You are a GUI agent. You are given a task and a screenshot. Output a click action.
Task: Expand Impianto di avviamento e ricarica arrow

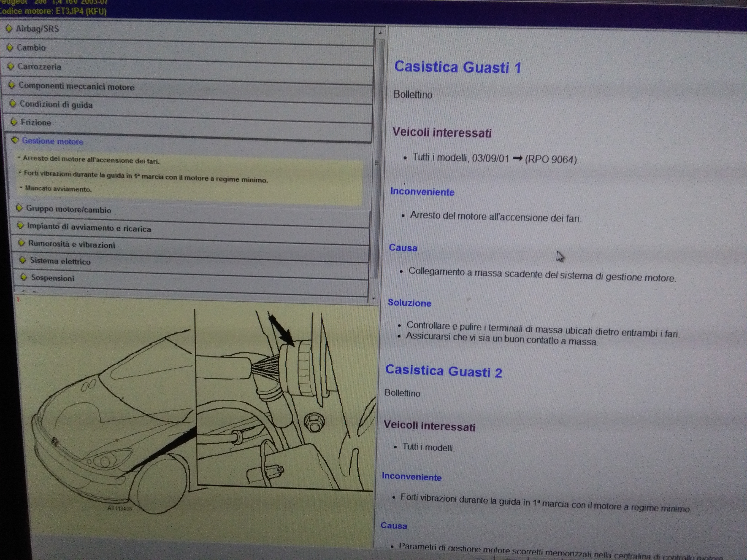pos(20,225)
